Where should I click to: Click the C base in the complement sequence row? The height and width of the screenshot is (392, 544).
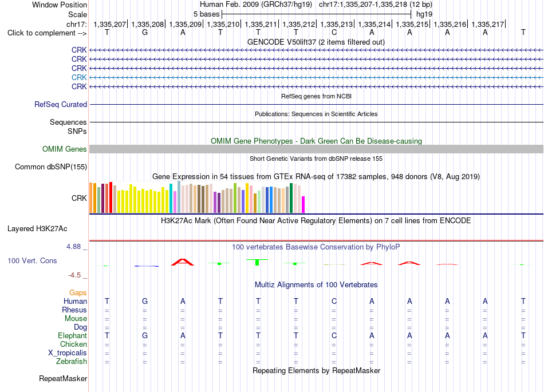pyautogui.click(x=334, y=33)
